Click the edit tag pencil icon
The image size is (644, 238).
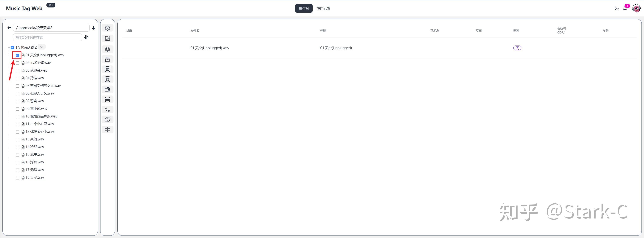click(x=108, y=39)
